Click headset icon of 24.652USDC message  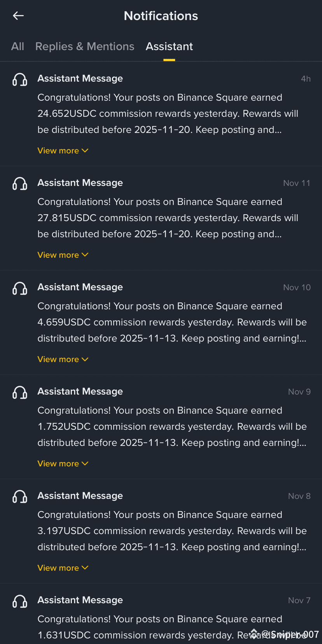click(20, 79)
